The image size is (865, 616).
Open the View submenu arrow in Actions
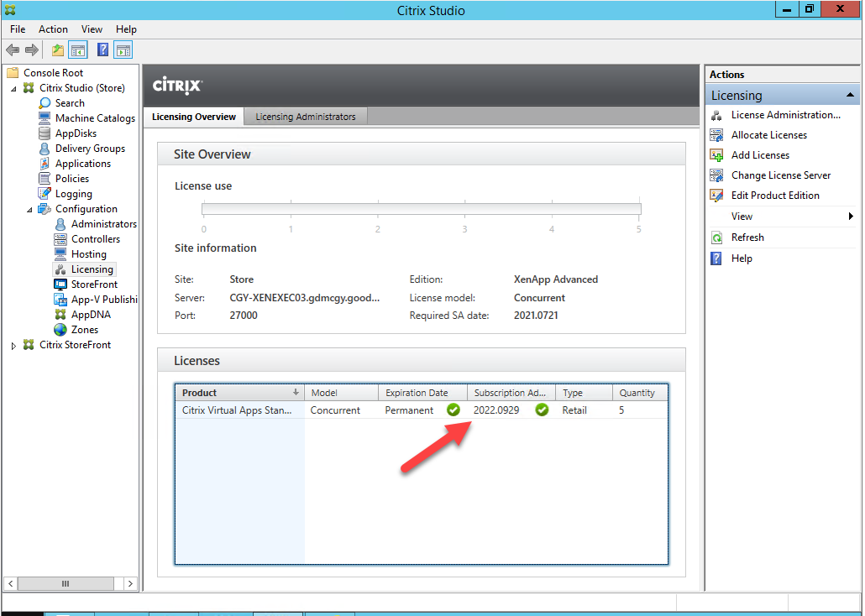click(851, 217)
